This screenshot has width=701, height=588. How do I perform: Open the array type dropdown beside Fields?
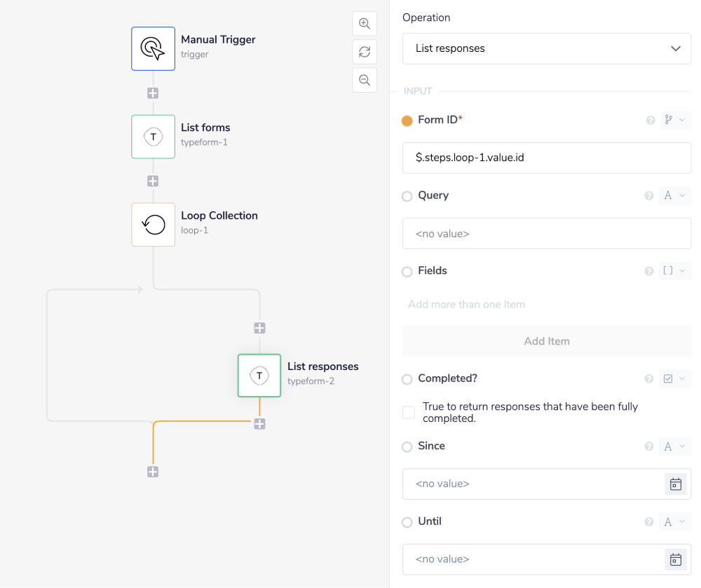point(674,271)
